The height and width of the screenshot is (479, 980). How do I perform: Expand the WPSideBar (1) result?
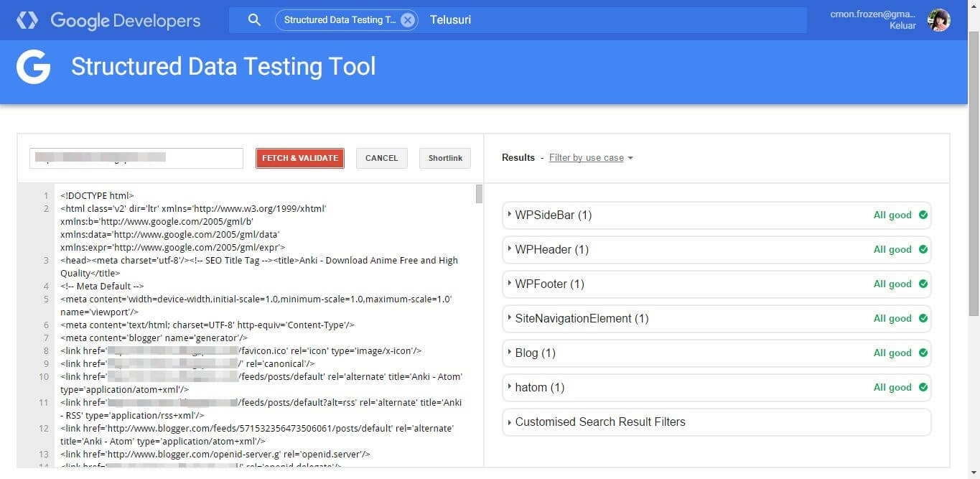pyautogui.click(x=717, y=215)
